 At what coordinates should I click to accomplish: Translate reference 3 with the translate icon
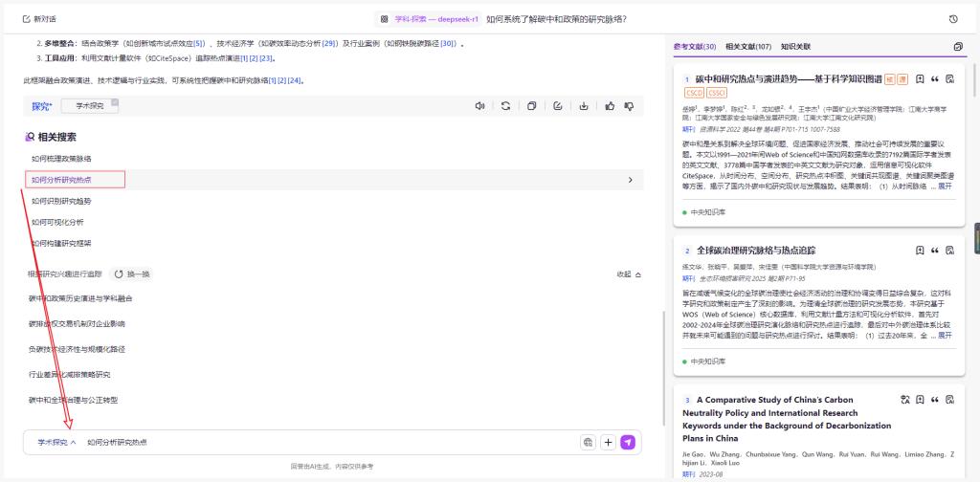coord(905,400)
